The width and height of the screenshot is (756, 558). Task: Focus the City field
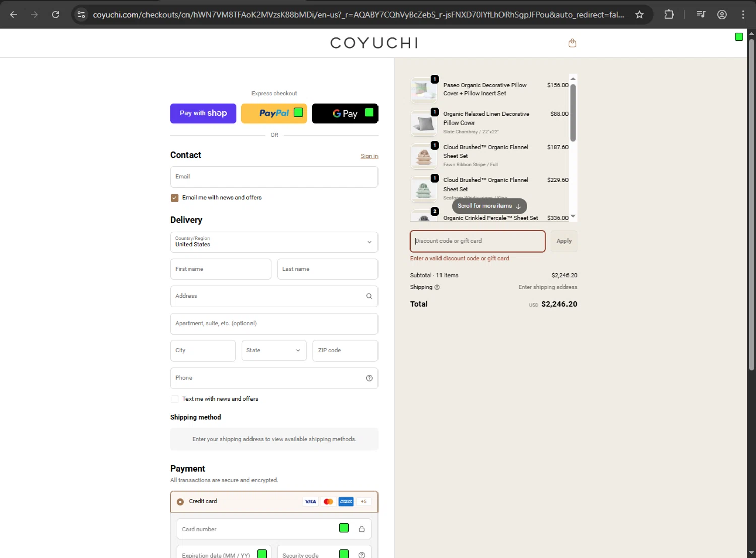point(203,350)
